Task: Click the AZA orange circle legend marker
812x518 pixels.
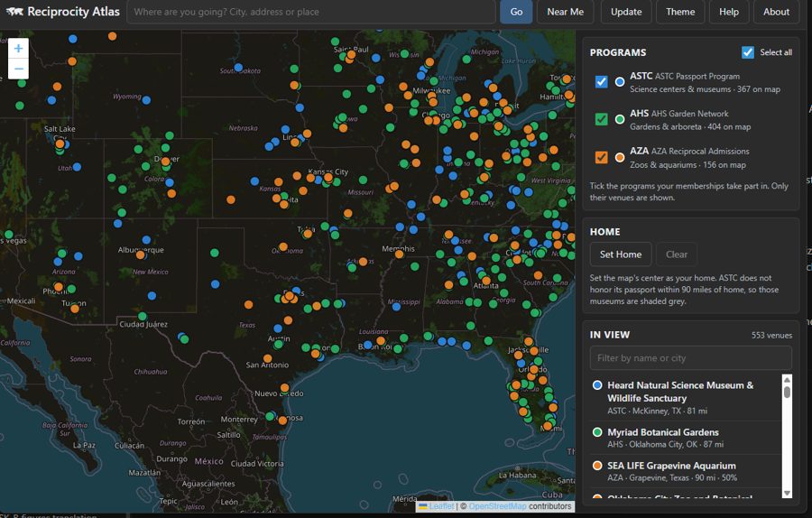Action: click(619, 157)
